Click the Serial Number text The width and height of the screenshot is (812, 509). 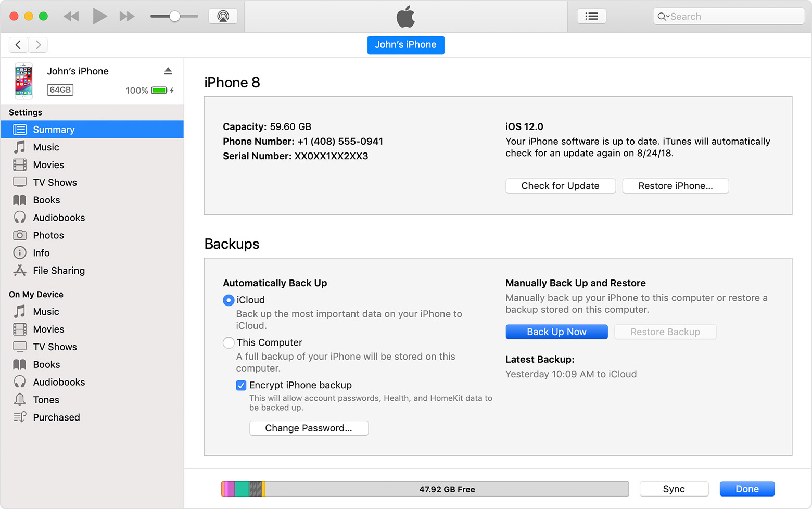pyautogui.click(x=296, y=156)
